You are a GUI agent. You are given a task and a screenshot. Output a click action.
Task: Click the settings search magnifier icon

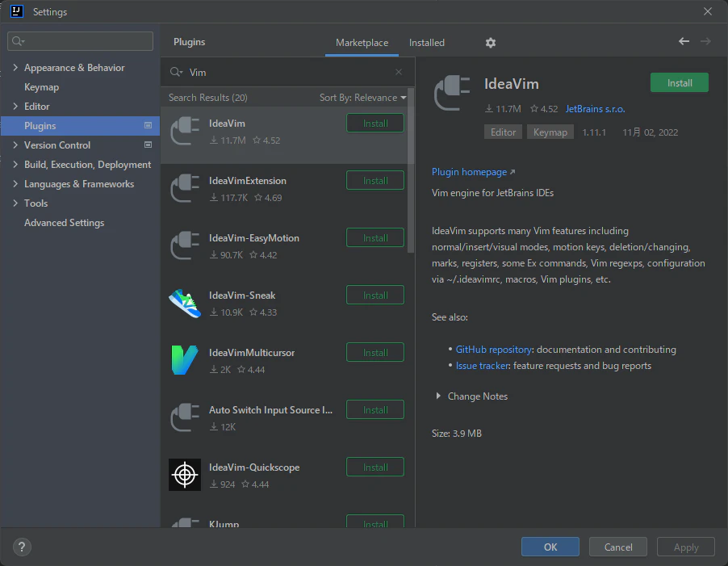pyautogui.click(x=18, y=41)
